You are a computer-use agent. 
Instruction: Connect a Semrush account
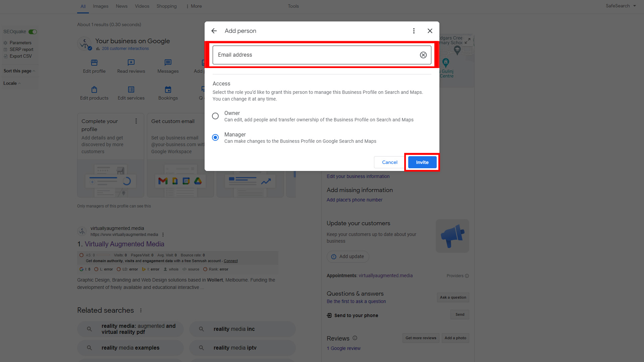[231, 261]
